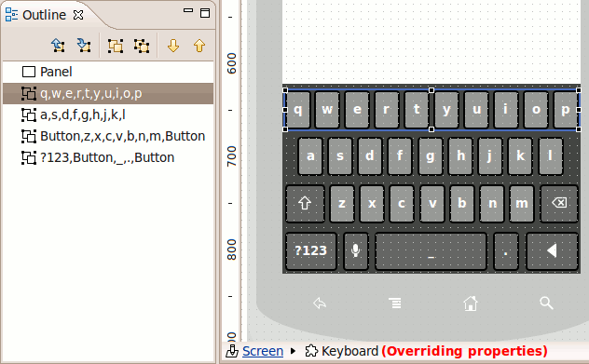Click the shift key on the keyboard

[x=305, y=204]
